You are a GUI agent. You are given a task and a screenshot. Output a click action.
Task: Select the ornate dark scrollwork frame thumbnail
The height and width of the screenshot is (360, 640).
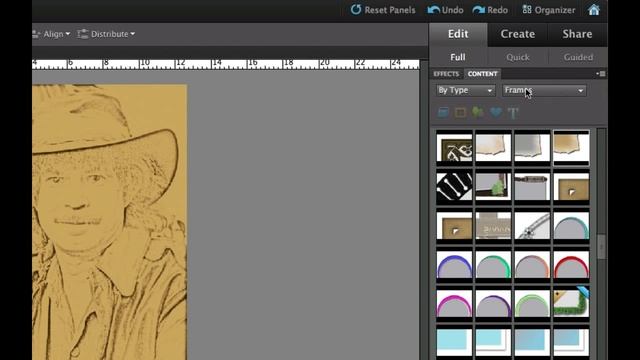pyautogui.click(x=454, y=148)
